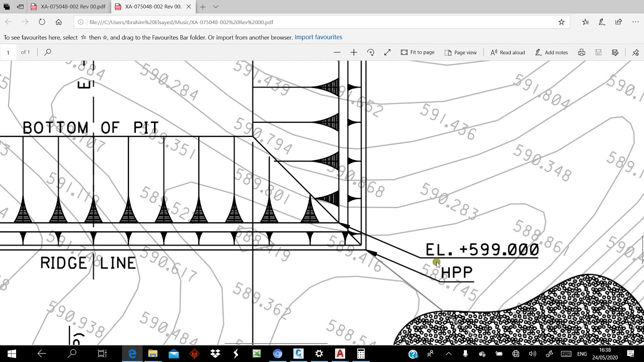Open volume control in tray

tap(532, 354)
